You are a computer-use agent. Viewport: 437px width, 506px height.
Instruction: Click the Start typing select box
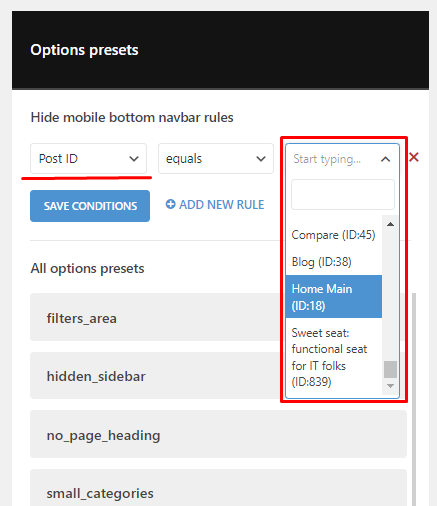pos(342,159)
